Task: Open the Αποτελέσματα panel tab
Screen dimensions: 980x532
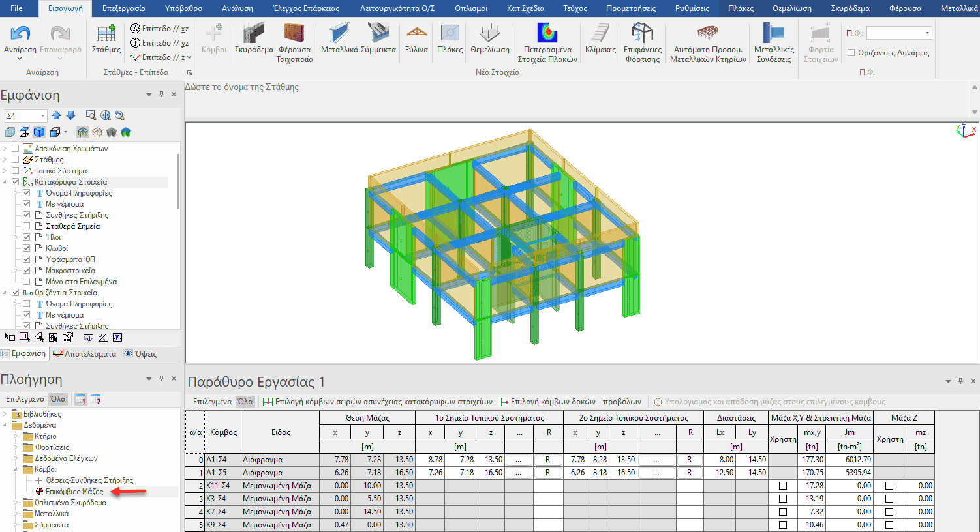Action: click(85, 354)
